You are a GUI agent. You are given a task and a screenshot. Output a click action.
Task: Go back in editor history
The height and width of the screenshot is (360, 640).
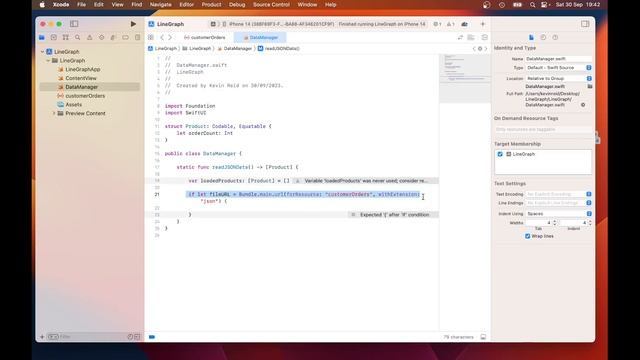[x=162, y=38]
